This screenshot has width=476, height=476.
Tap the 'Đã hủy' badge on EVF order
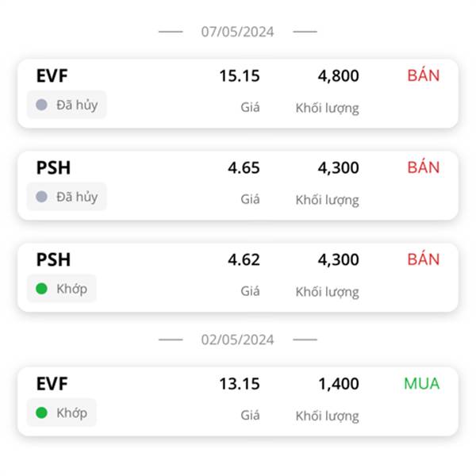(67, 105)
